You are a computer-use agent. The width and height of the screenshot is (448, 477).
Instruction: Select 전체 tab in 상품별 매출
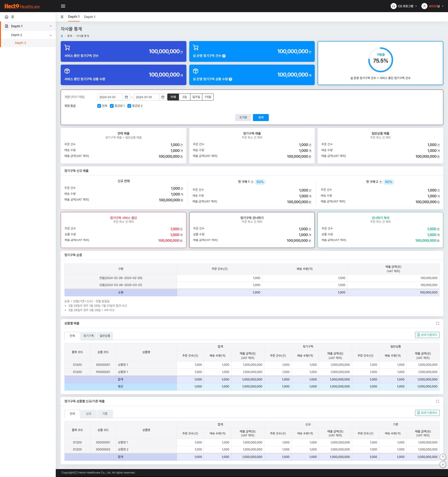pos(72,336)
